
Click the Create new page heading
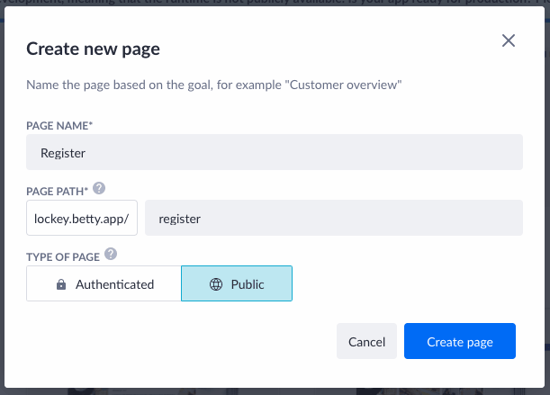(x=93, y=49)
